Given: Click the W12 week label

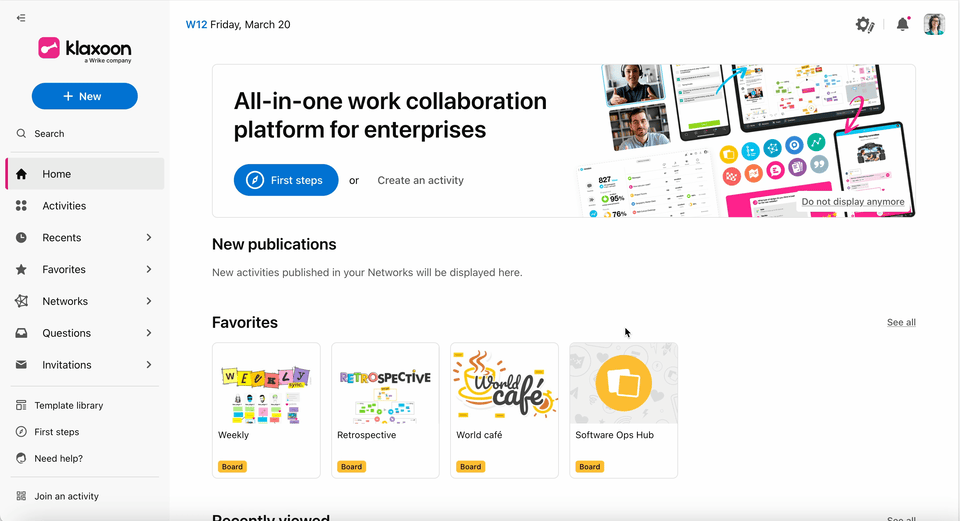Looking at the screenshot, I should click(196, 24).
